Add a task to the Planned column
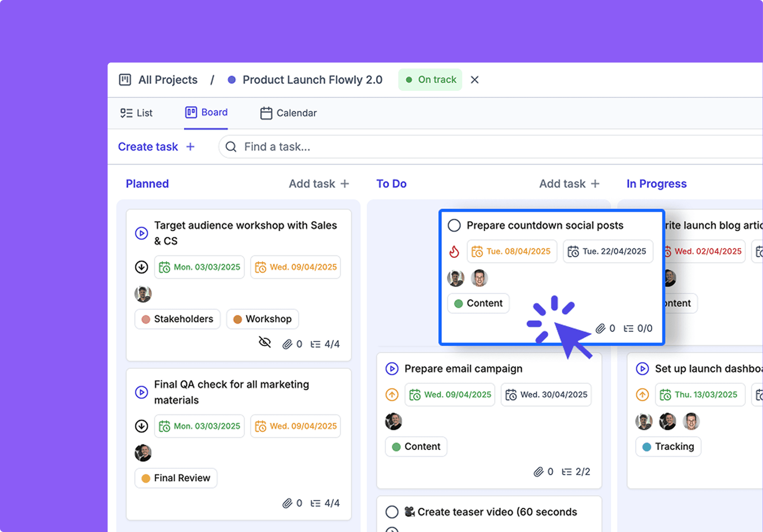Screen dimensions: 763x532 [319, 184]
